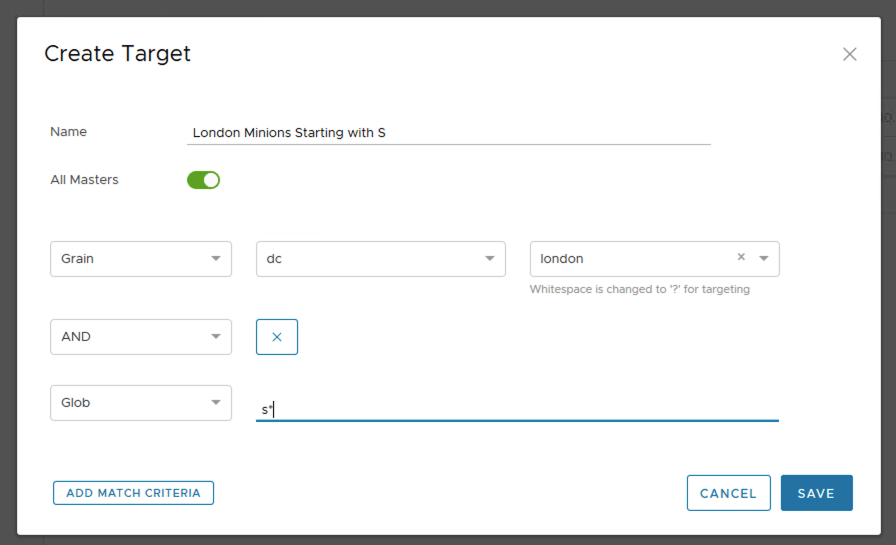Close the Create Target dialog
The width and height of the screenshot is (896, 545).
[849, 54]
